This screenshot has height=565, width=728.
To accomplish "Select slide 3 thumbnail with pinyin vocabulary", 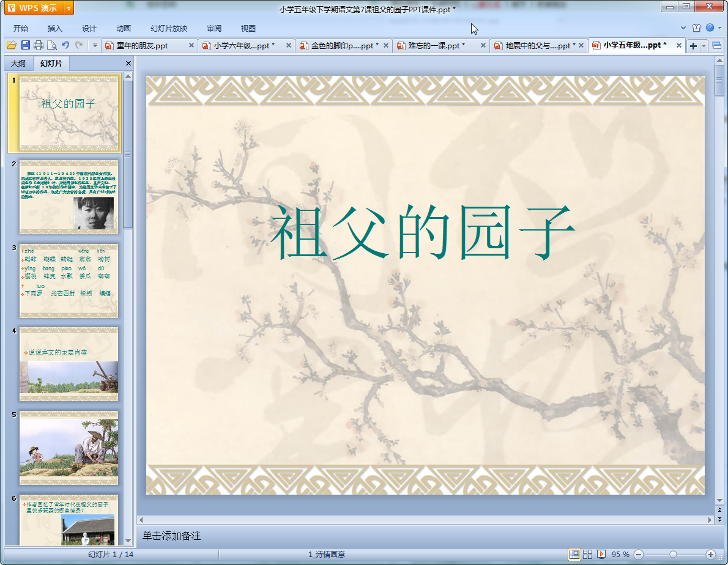I will click(x=69, y=281).
